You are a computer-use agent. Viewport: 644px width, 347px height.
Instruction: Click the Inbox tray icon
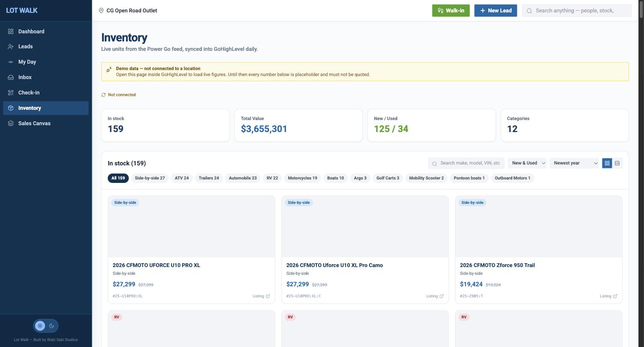[11, 77]
